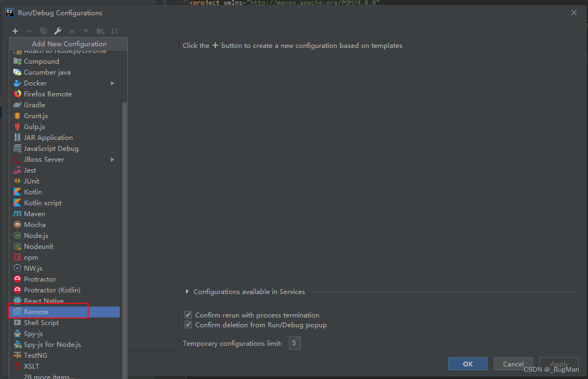Click the Maven icon
This screenshot has width=588, height=379.
[17, 213]
